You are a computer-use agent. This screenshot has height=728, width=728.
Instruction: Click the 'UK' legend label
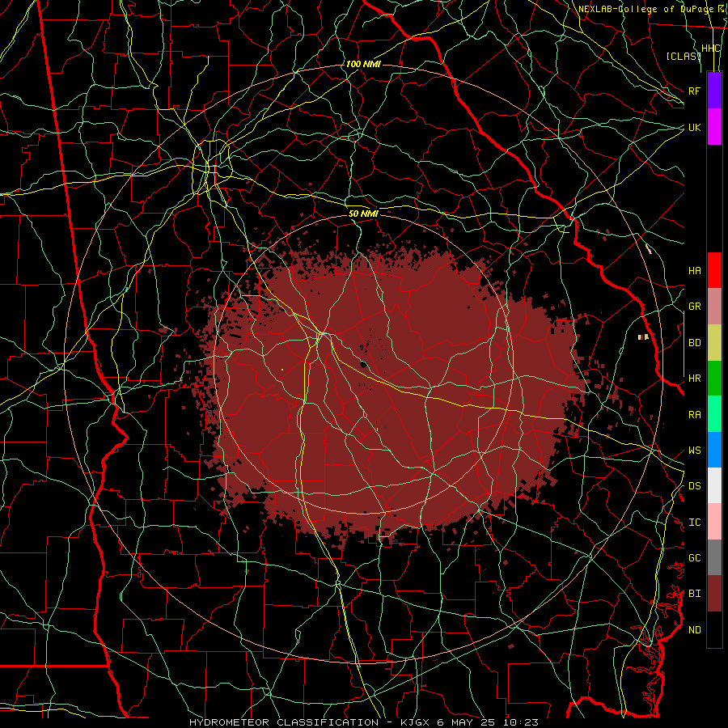pos(694,127)
